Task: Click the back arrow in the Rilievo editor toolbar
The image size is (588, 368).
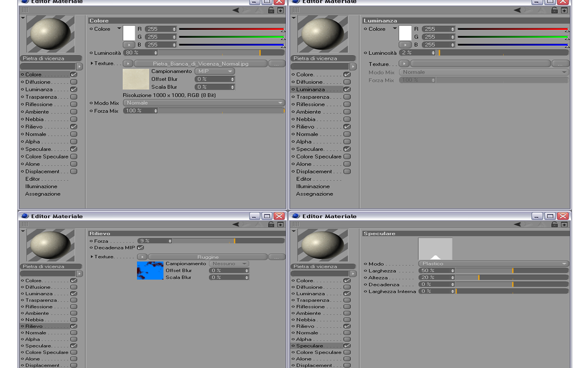Action: [x=236, y=224]
